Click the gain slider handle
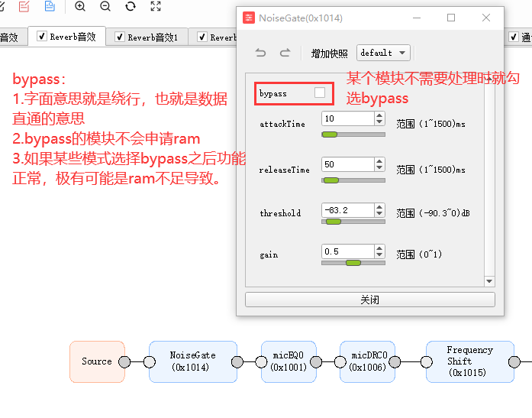The height and width of the screenshot is (418, 532). (x=353, y=263)
